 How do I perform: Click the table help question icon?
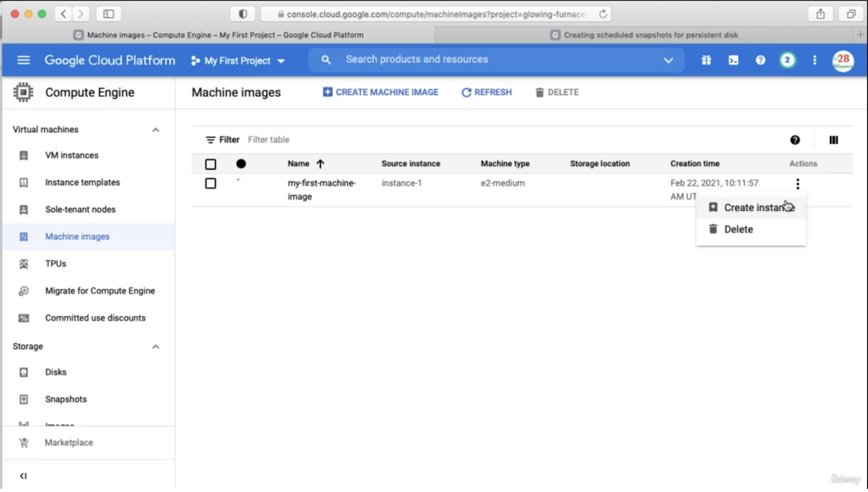tap(795, 140)
